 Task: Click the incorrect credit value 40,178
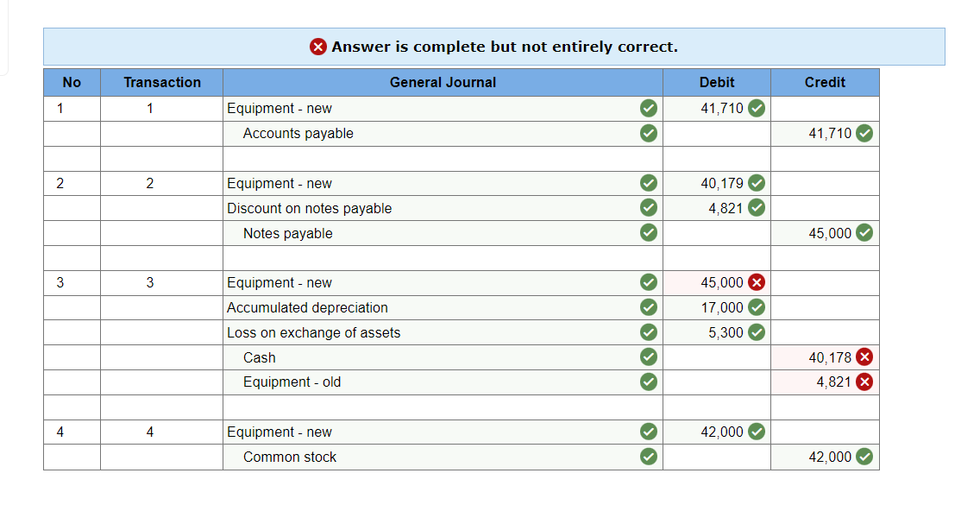830,357
